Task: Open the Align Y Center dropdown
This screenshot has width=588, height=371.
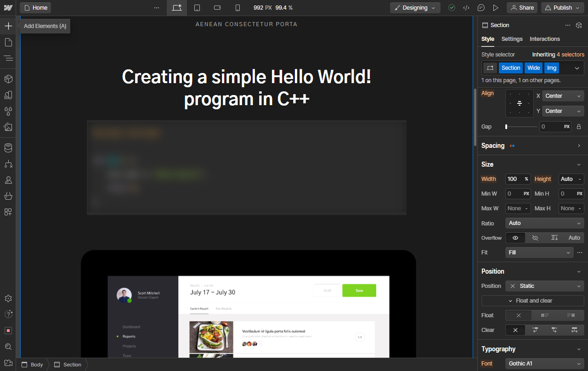Action: point(563,111)
